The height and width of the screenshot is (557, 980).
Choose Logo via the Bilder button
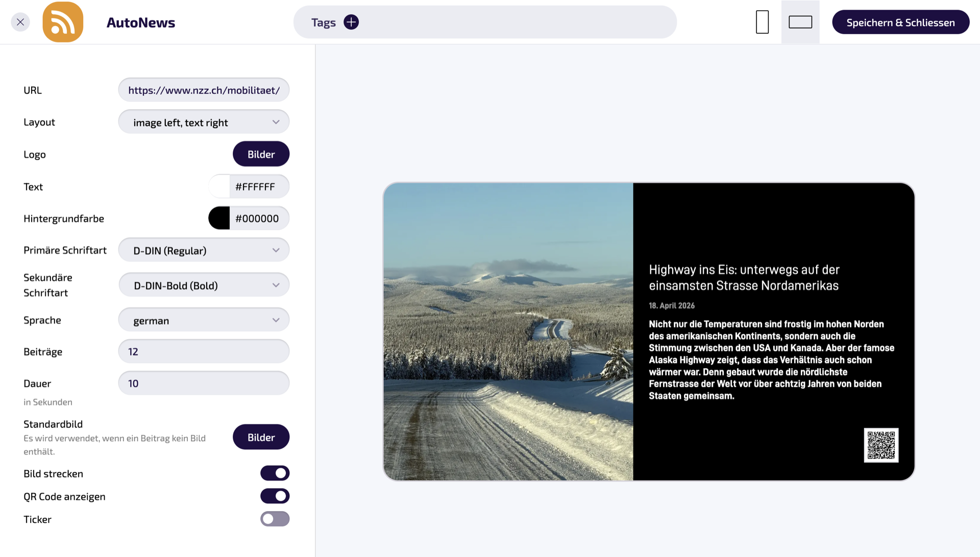(x=261, y=154)
